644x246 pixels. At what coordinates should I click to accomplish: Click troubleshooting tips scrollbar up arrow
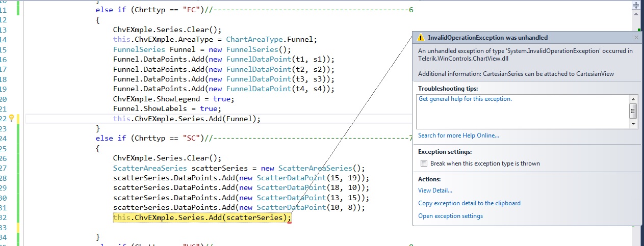[x=633, y=99]
